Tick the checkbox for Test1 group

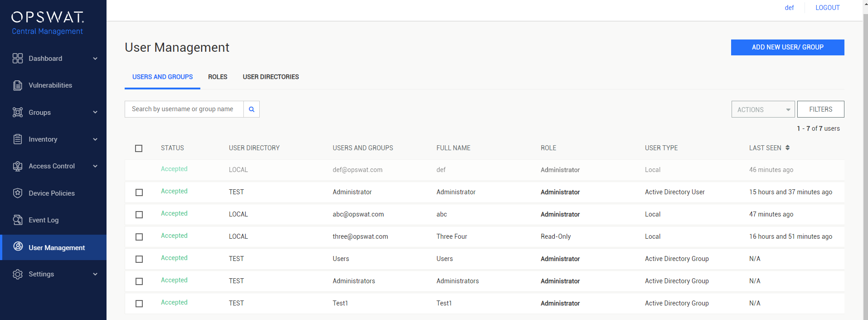[x=139, y=304]
